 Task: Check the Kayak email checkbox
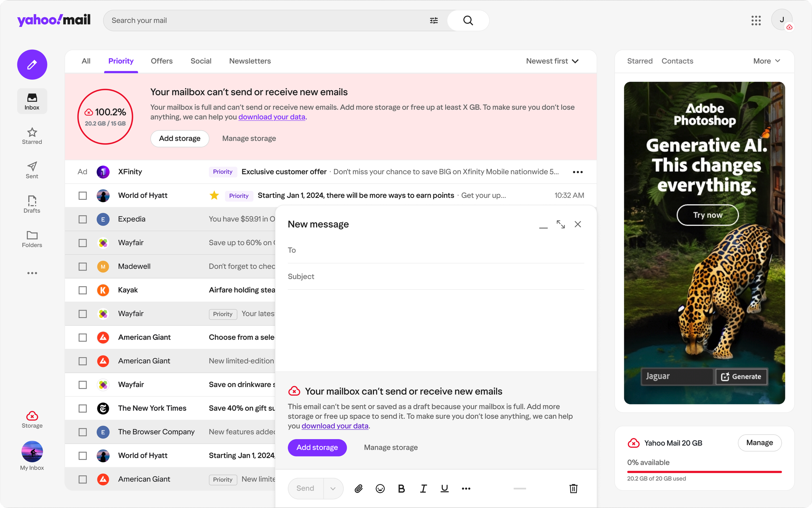[x=82, y=290]
